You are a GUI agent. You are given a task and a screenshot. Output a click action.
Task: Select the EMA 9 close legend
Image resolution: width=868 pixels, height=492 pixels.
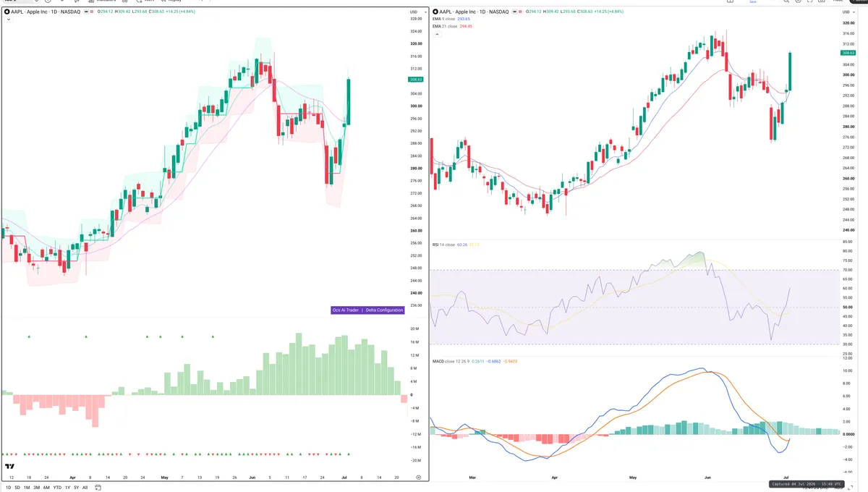click(446, 19)
